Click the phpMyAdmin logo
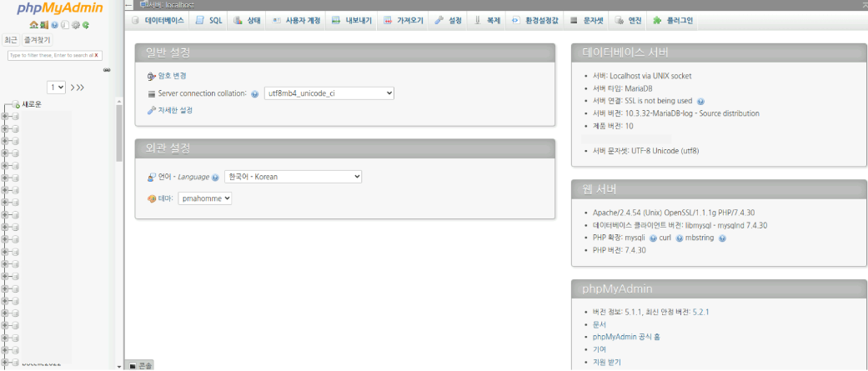This screenshot has height=371, width=868. coord(60,8)
